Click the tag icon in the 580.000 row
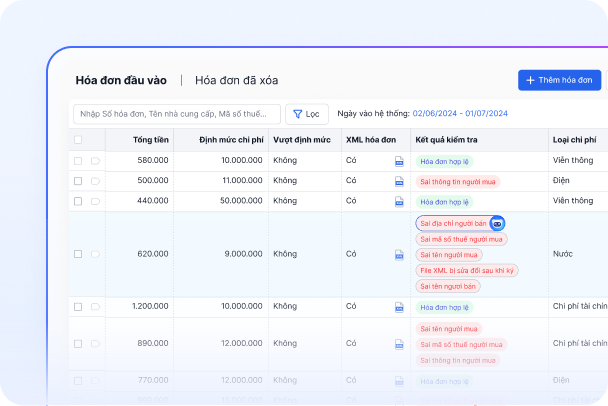The height and width of the screenshot is (406, 608). tap(95, 161)
